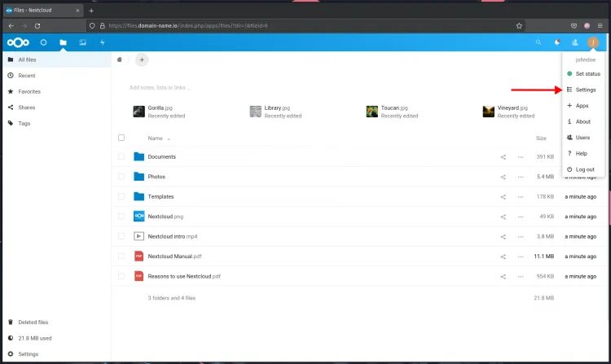Share the Templates folder
611x364 pixels.
[x=503, y=196]
